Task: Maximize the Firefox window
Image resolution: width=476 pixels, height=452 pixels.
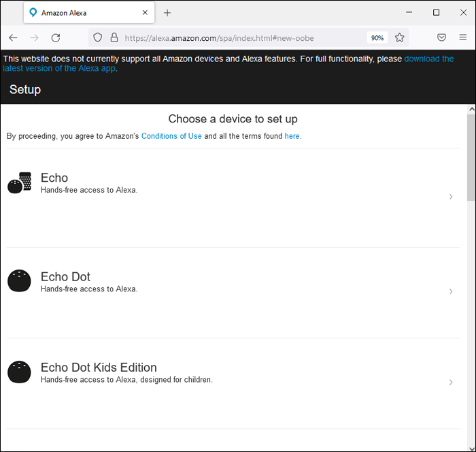Action: 437,12
